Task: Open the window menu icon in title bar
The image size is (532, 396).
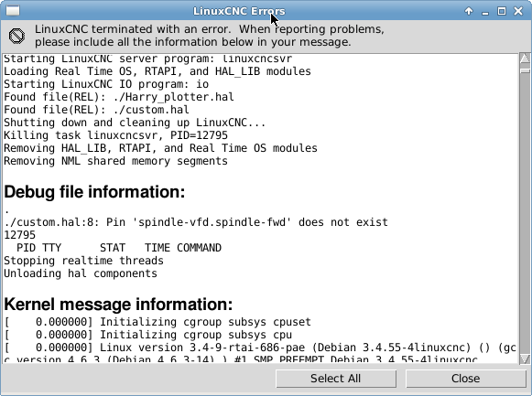Action: point(13,11)
